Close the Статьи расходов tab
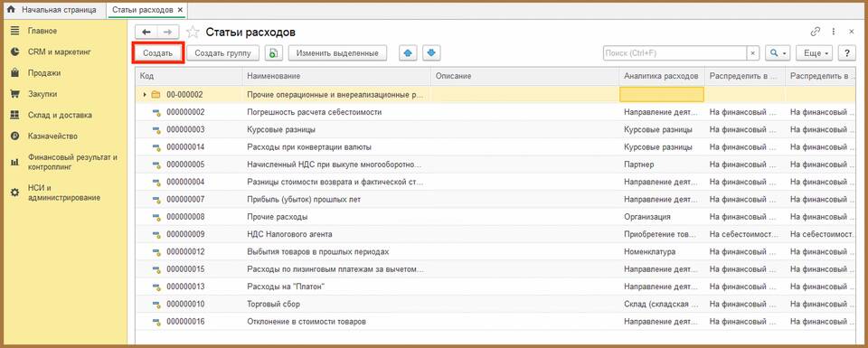The height and width of the screenshot is (348, 868). coord(180,10)
